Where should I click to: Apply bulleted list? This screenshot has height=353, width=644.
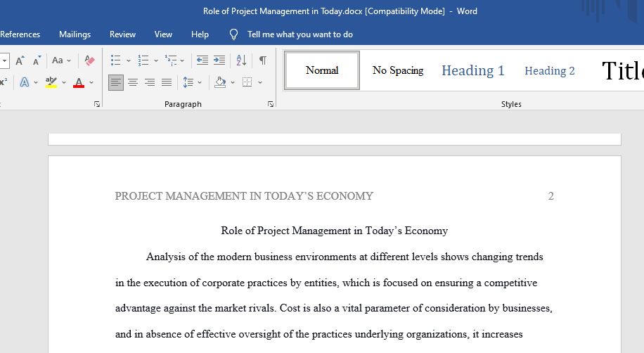click(x=116, y=60)
